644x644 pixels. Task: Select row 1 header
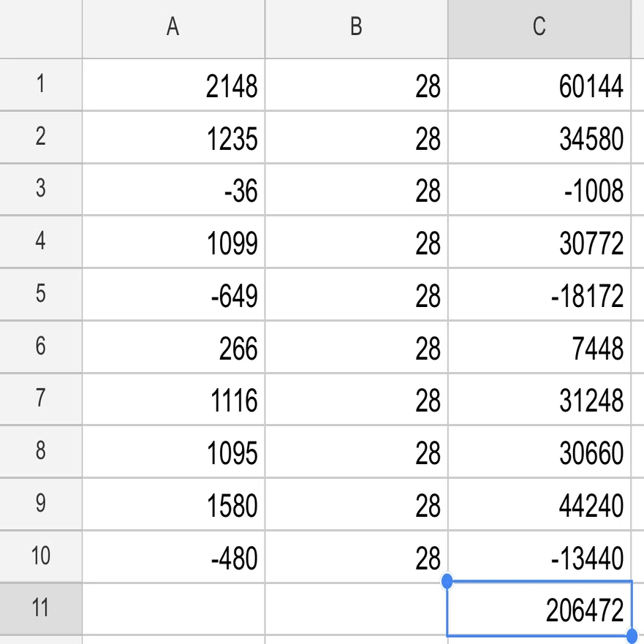pyautogui.click(x=41, y=84)
